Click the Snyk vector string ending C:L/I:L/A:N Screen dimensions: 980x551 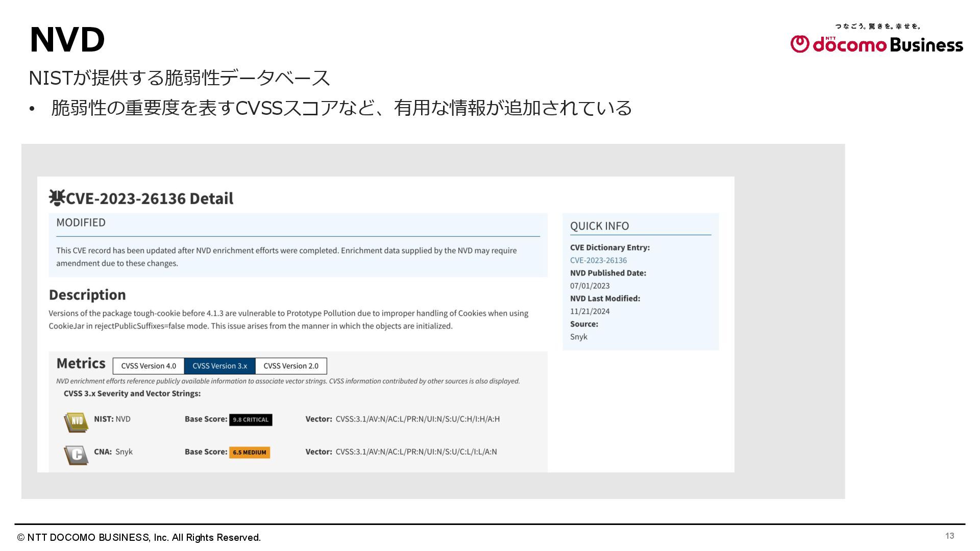tap(416, 452)
